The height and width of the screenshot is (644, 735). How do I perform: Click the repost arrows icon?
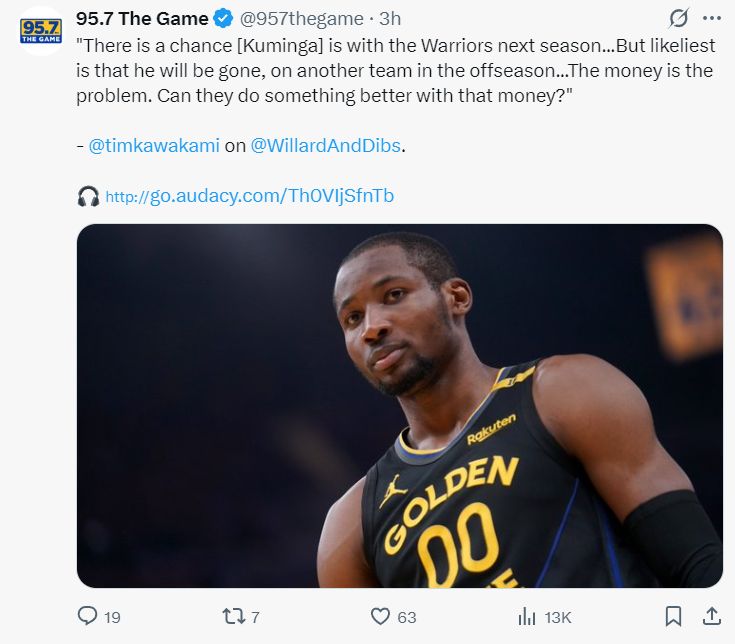click(233, 616)
